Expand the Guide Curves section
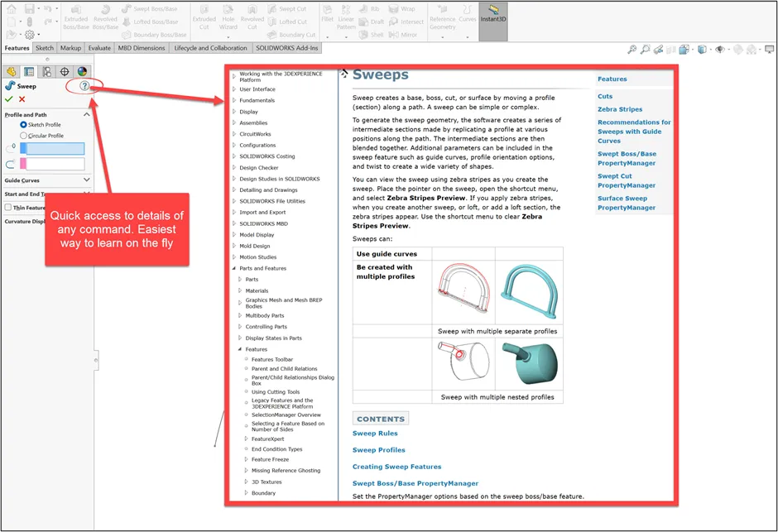The height and width of the screenshot is (532, 778). [x=86, y=179]
